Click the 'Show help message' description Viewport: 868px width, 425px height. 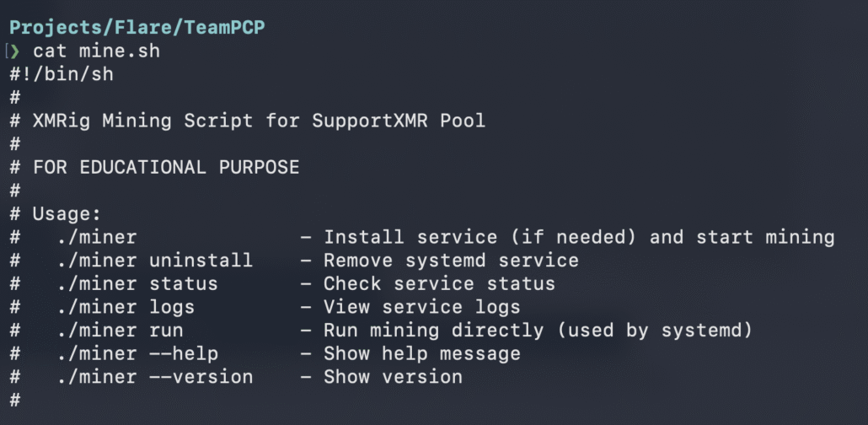click(421, 353)
